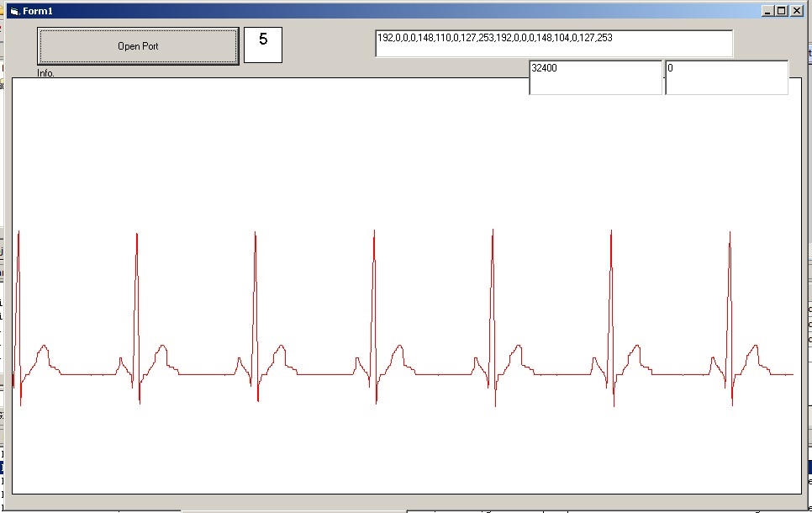Focus the serial data field starting 192,0,0,0,148

point(554,44)
